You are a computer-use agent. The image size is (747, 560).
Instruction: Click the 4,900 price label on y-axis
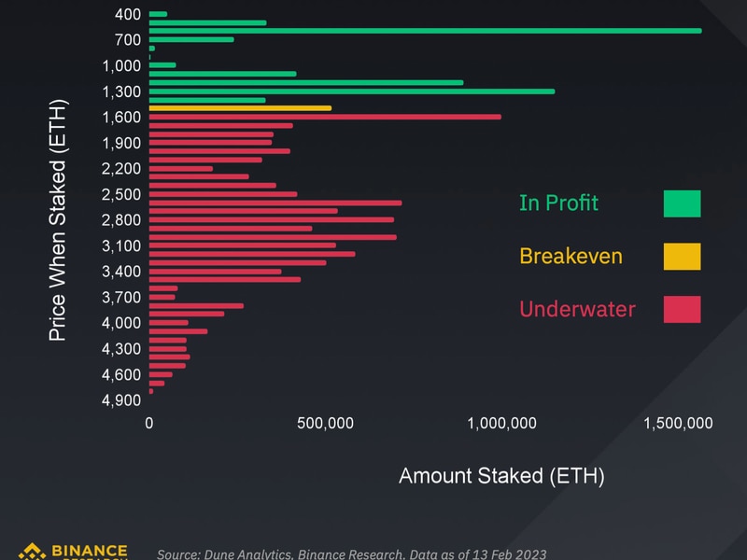point(122,400)
